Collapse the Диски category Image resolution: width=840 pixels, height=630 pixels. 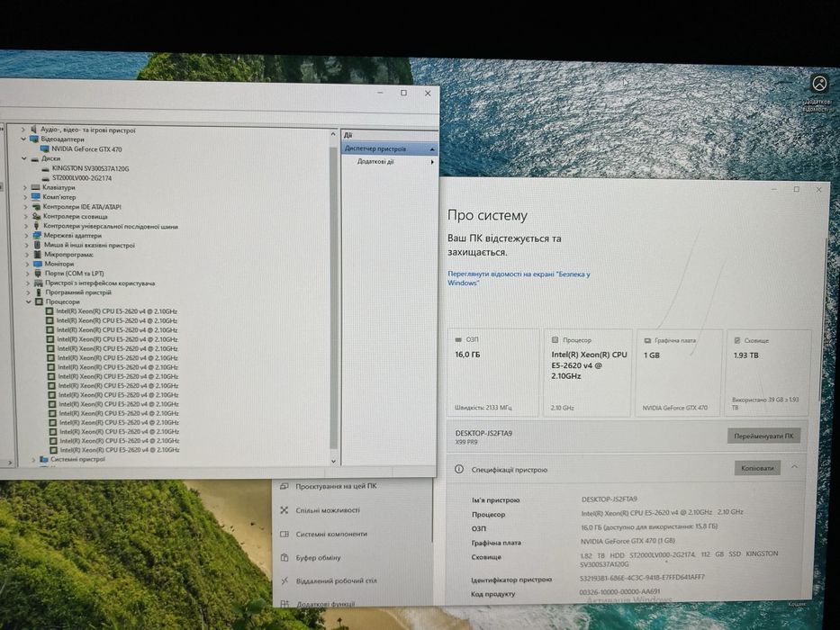click(23, 158)
